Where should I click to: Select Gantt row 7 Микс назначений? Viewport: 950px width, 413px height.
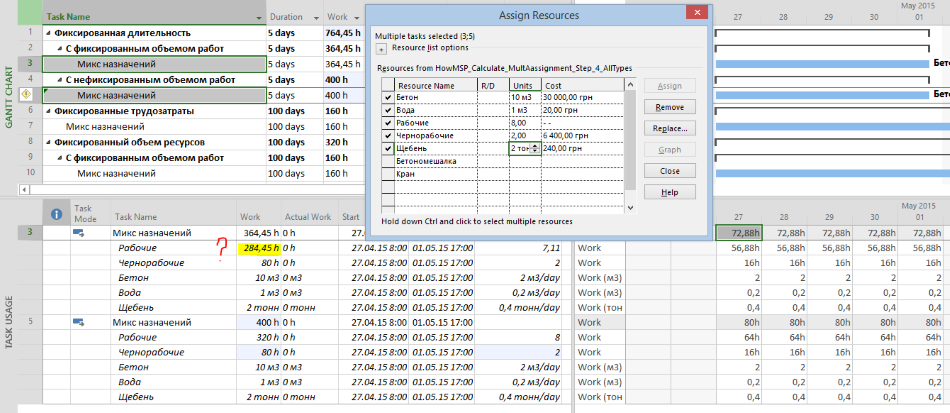pos(154,127)
